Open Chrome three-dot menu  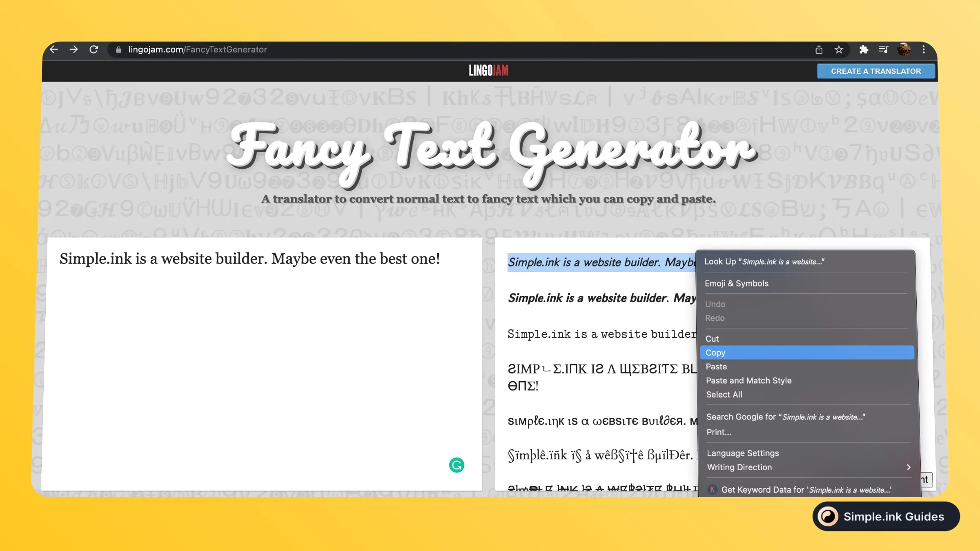tap(924, 49)
